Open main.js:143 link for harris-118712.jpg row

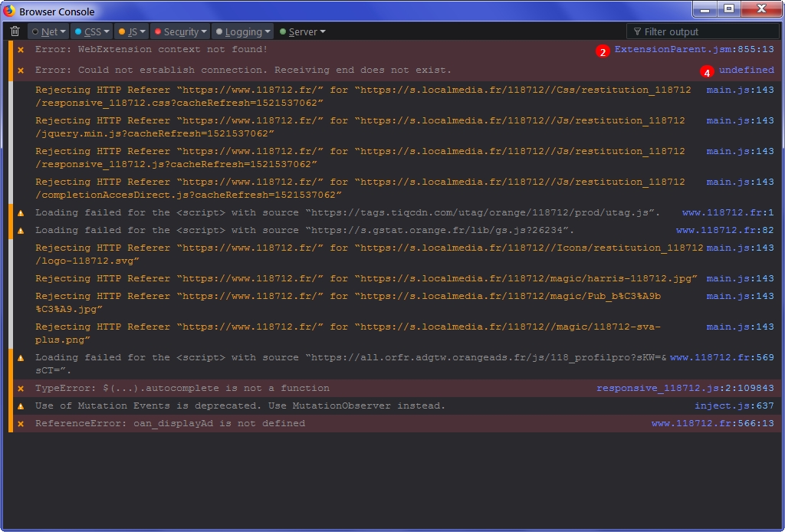[x=740, y=277]
